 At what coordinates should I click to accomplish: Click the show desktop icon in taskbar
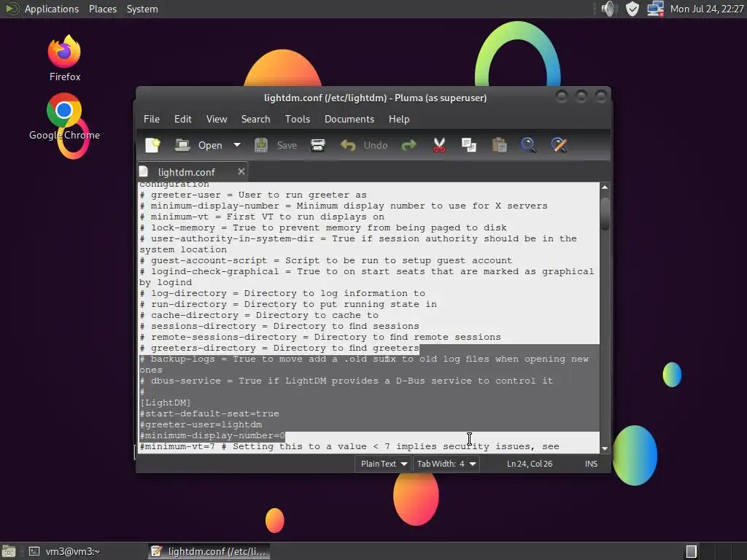[9, 551]
